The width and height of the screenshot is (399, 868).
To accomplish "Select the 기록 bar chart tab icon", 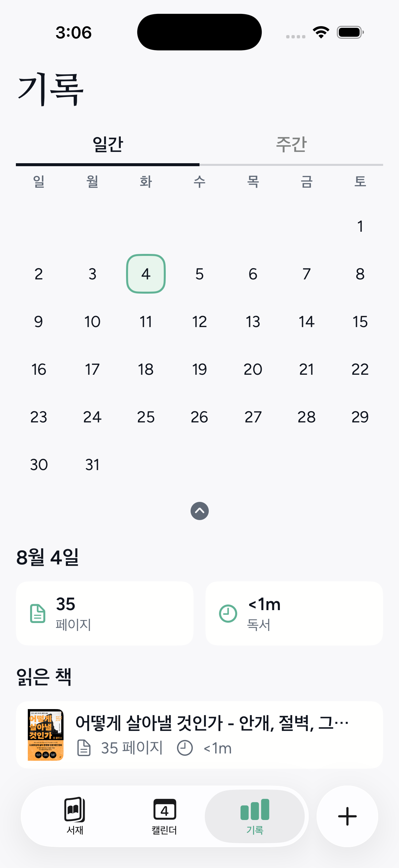I will [254, 809].
